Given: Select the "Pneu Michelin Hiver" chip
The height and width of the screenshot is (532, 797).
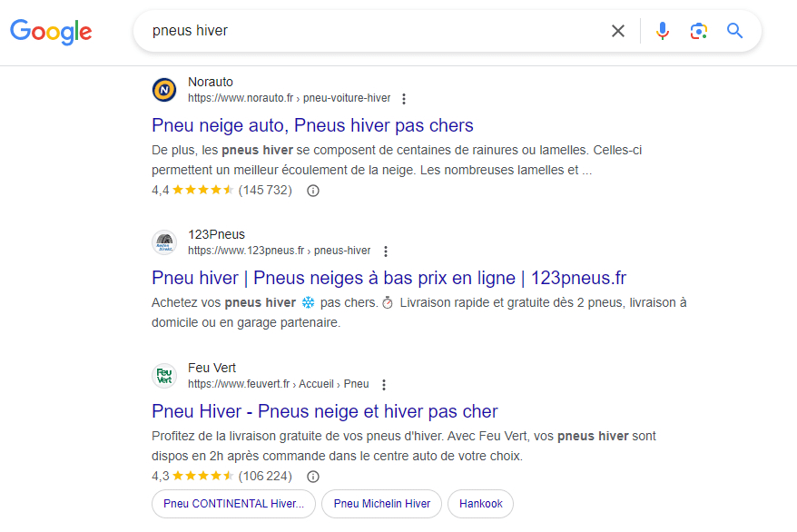Looking at the screenshot, I should click(381, 504).
